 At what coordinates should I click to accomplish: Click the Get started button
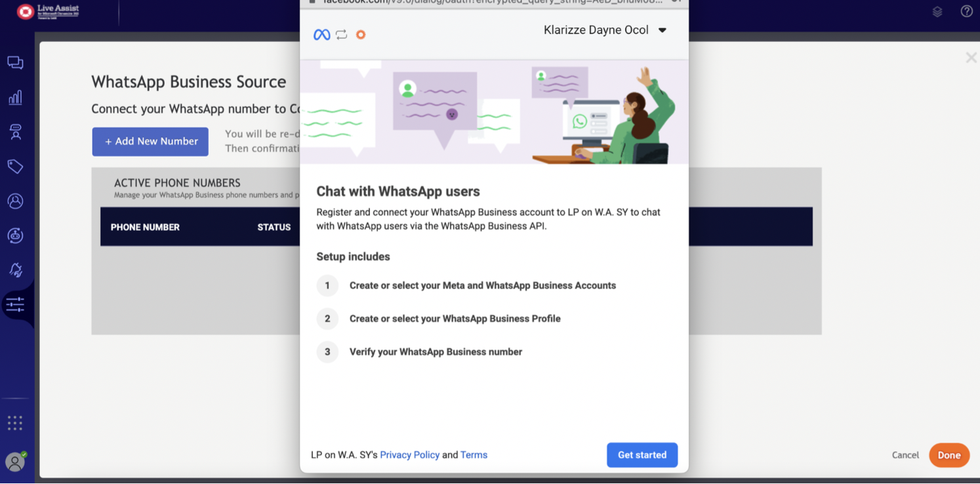[x=642, y=455]
